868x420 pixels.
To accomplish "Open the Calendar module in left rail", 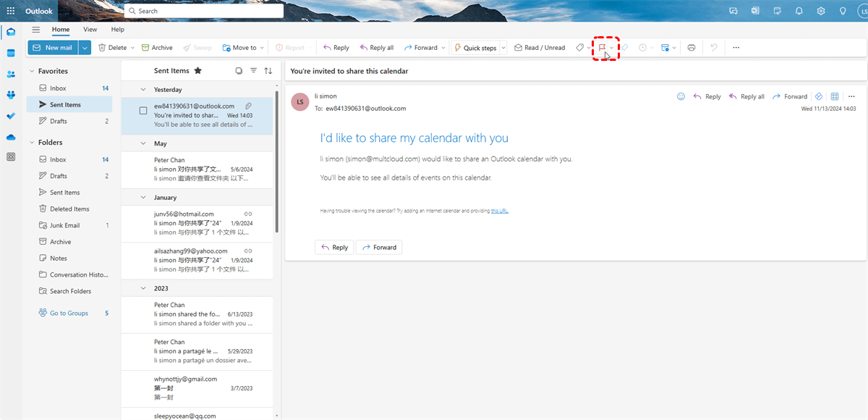I will pyautogui.click(x=11, y=53).
